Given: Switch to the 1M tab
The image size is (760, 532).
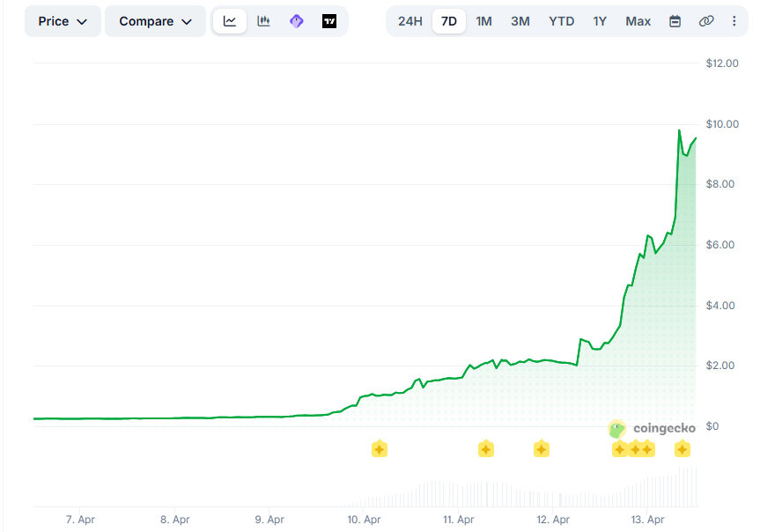Looking at the screenshot, I should [x=483, y=20].
